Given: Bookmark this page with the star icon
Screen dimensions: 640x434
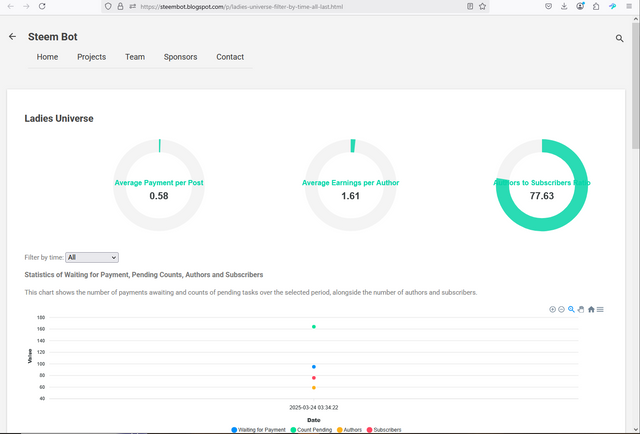Looking at the screenshot, I should [x=482, y=7].
